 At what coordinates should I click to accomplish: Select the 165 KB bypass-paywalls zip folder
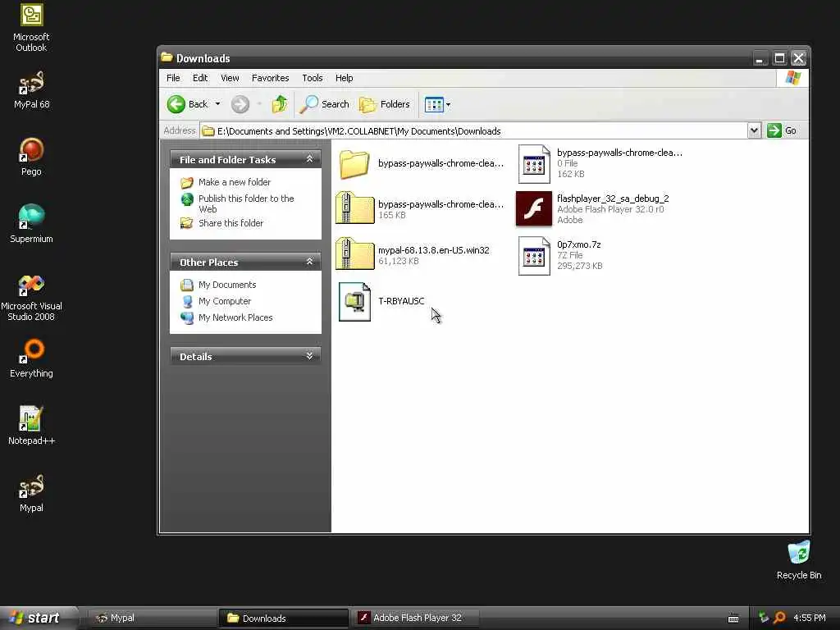[354, 208]
